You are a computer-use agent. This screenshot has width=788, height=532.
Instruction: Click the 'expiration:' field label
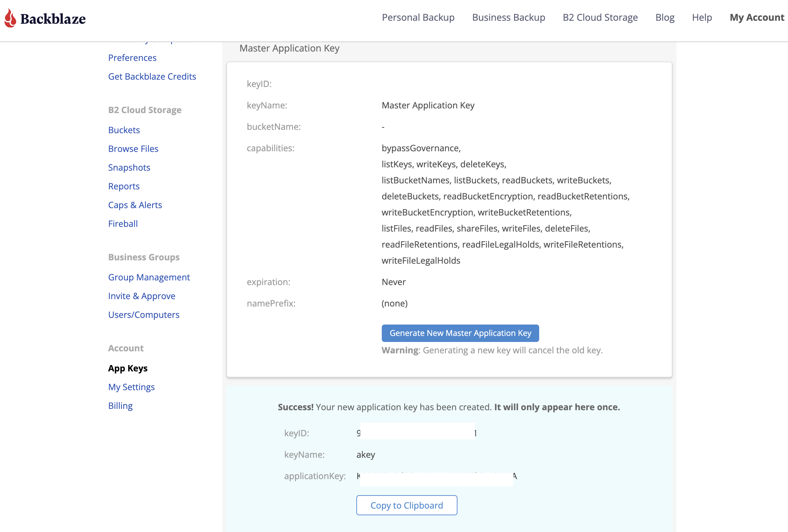point(268,282)
